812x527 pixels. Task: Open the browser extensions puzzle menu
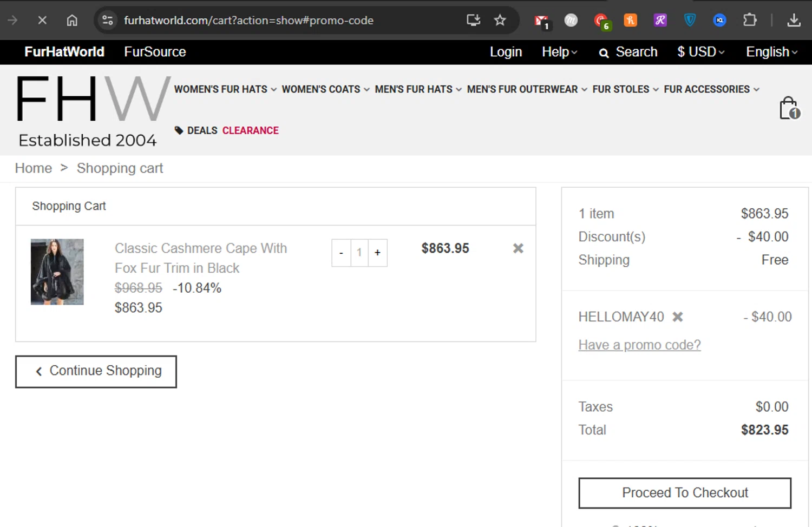pyautogui.click(x=750, y=21)
